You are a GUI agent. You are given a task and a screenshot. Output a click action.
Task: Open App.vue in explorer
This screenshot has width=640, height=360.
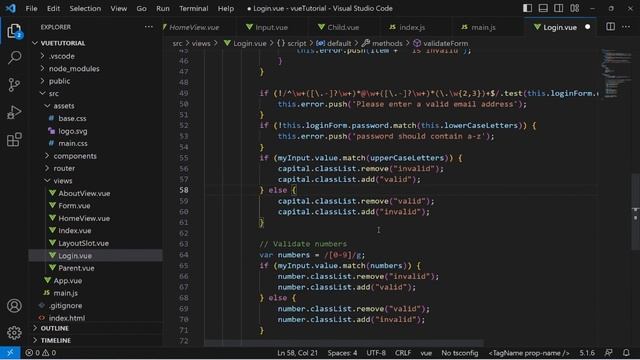tap(67, 281)
